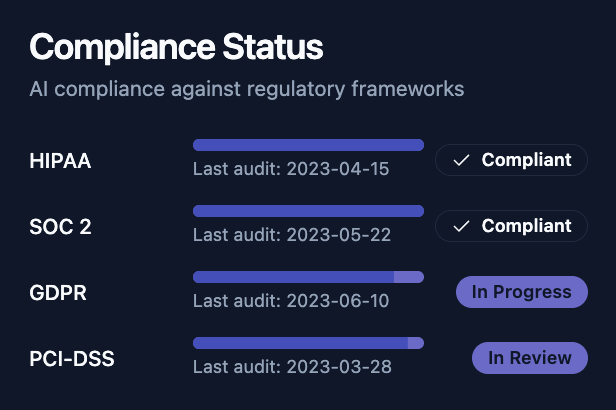Click the checkmark icon in HIPAA's Compliant badge

point(461,160)
